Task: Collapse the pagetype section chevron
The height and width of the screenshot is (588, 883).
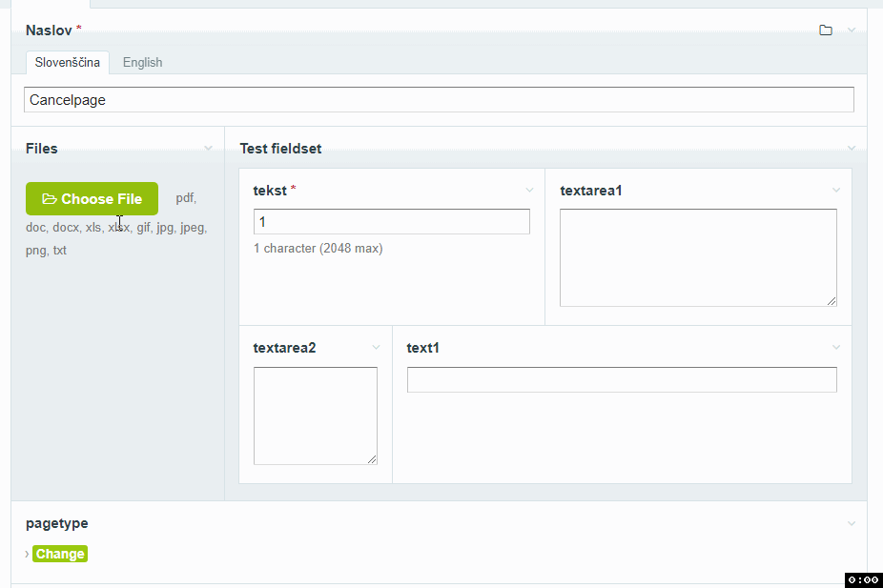Action: (x=851, y=523)
